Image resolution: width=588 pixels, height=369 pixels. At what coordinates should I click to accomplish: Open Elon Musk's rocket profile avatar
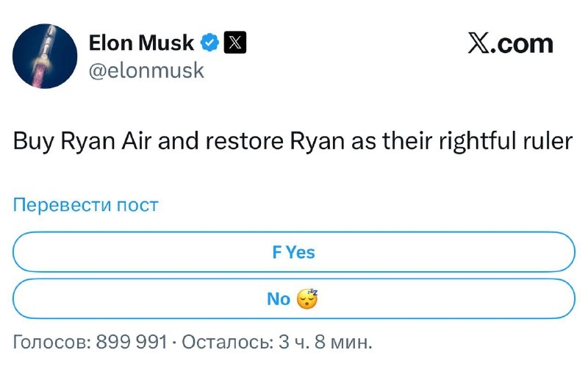click(x=46, y=57)
